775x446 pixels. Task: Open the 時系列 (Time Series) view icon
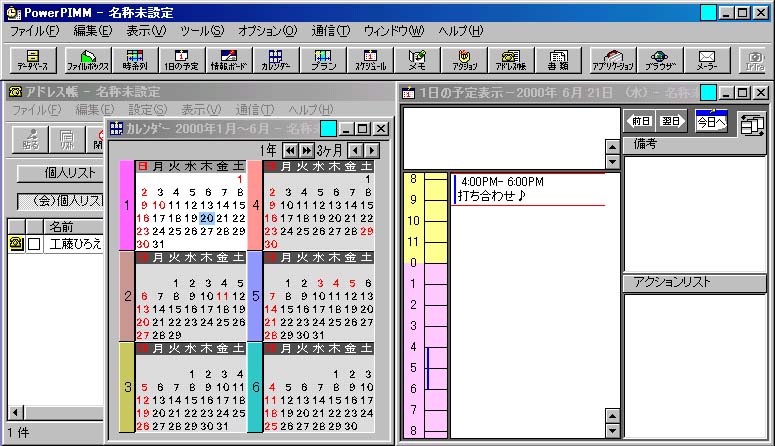[133, 60]
